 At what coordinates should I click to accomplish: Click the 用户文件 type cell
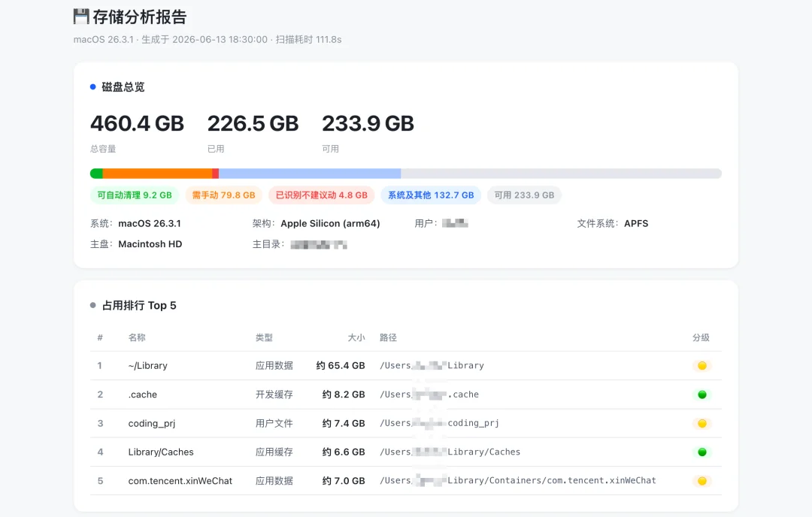click(x=274, y=423)
